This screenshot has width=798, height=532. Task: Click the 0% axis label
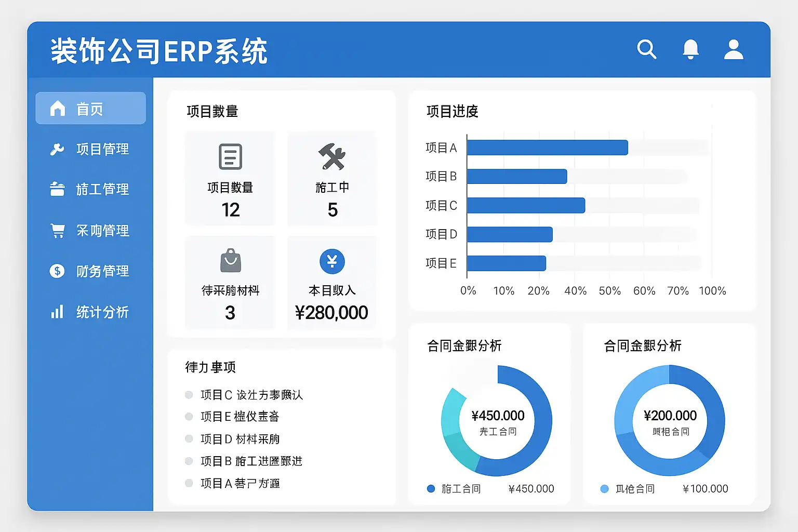[x=468, y=291]
